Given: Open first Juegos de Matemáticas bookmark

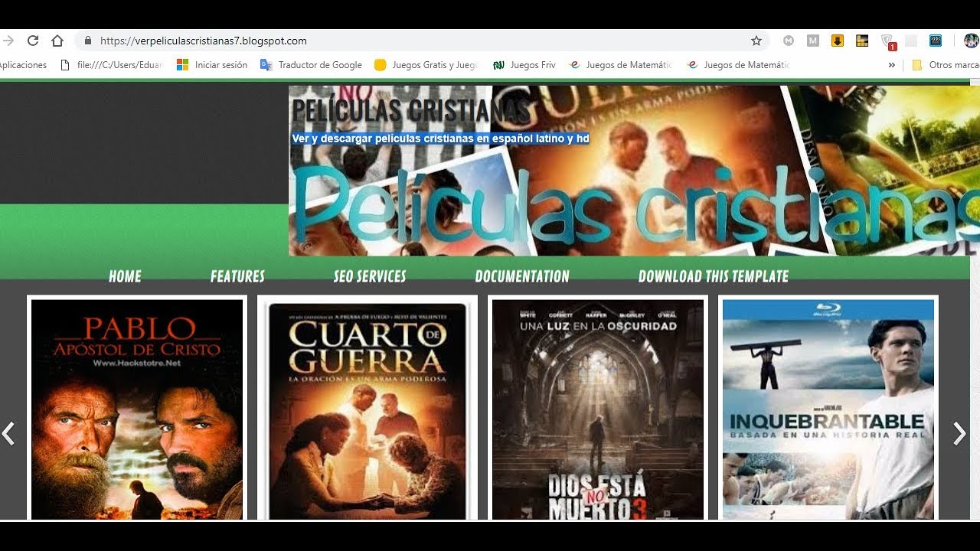Looking at the screenshot, I should 621,65.
